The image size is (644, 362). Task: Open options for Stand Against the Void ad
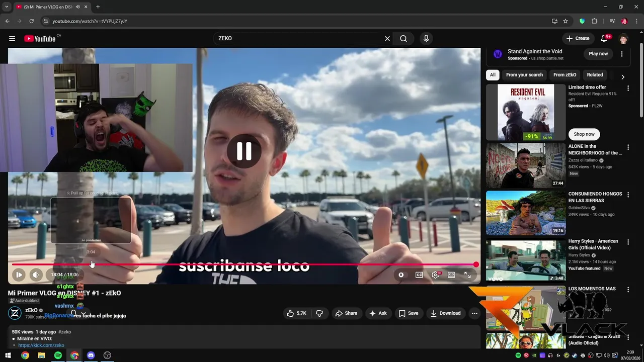coord(622,54)
